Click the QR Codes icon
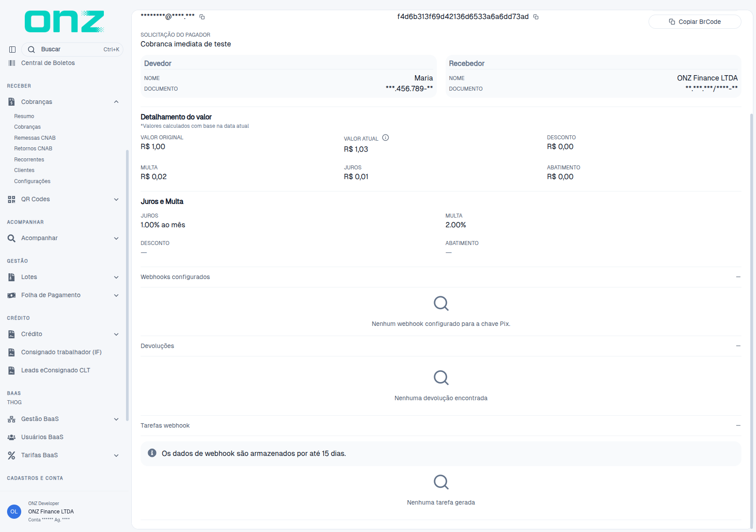756x532 pixels. coord(11,199)
